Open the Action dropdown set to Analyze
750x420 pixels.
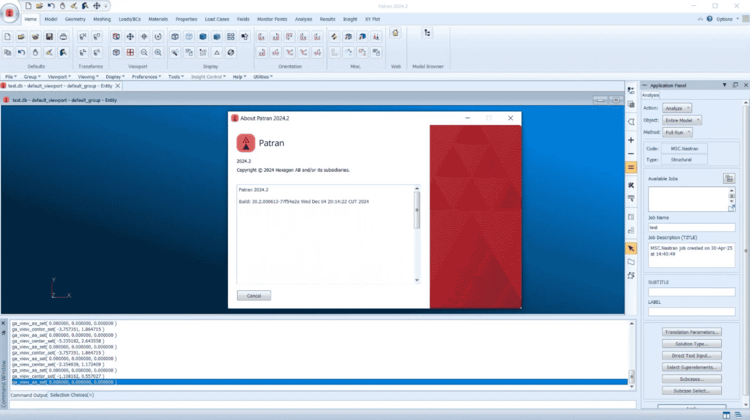676,108
